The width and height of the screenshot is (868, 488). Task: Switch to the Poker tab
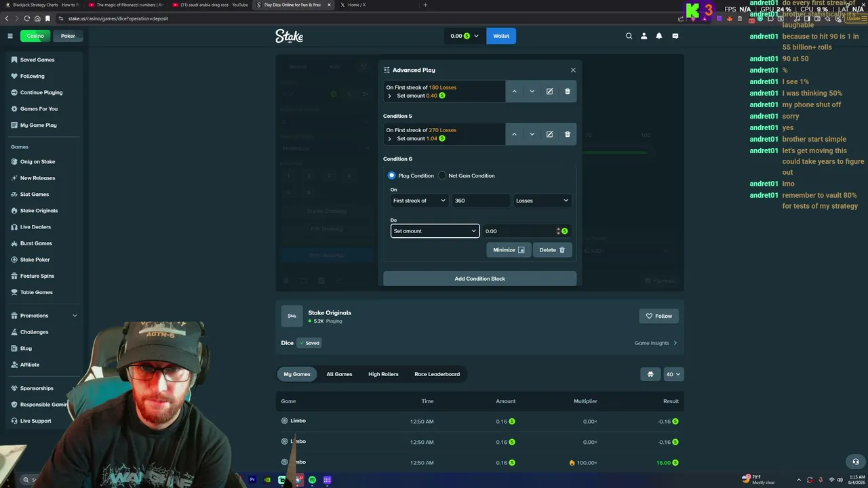pyautogui.click(x=68, y=36)
